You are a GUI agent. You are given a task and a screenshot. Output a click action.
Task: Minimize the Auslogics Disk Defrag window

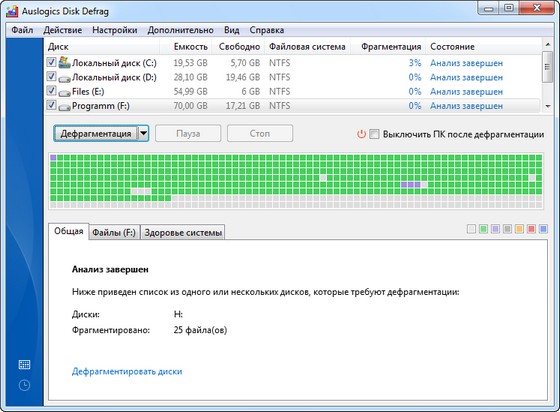(x=489, y=9)
